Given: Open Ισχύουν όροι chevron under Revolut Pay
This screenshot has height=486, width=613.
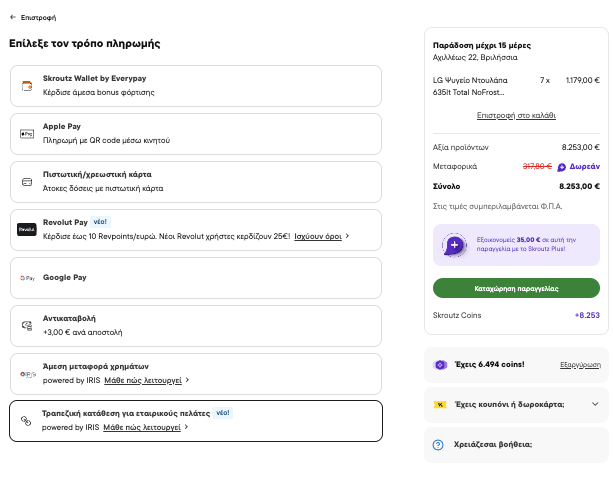Looking at the screenshot, I should (x=347, y=236).
